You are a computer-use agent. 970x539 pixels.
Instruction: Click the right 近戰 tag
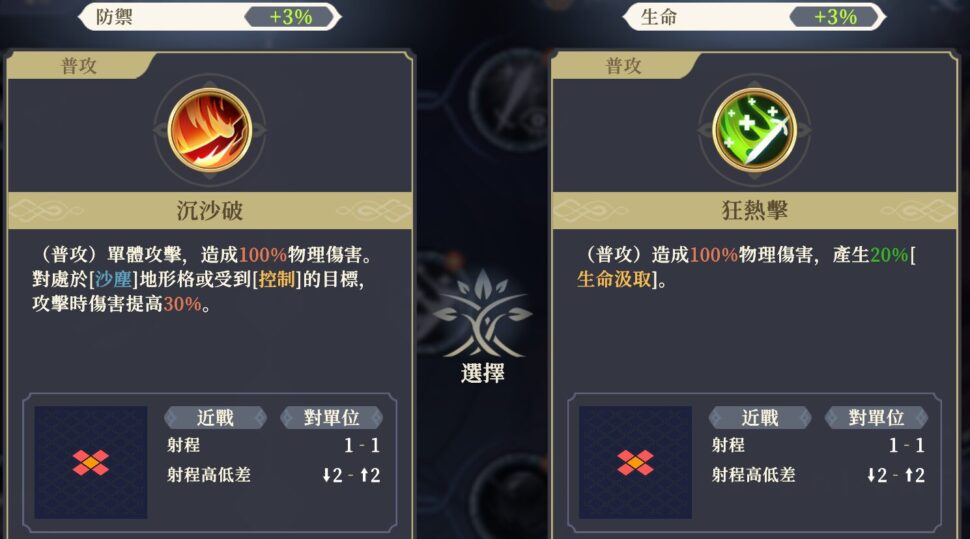[x=760, y=418]
